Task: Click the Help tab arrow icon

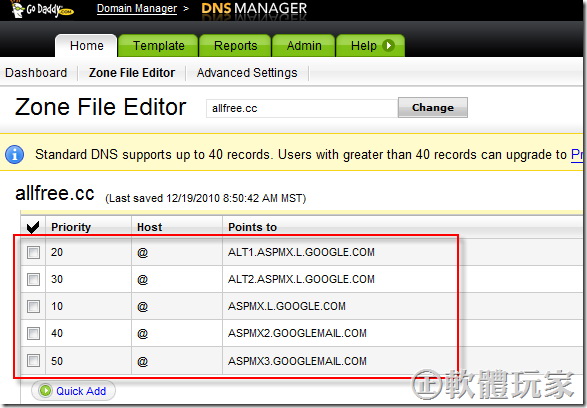Action: pyautogui.click(x=388, y=46)
